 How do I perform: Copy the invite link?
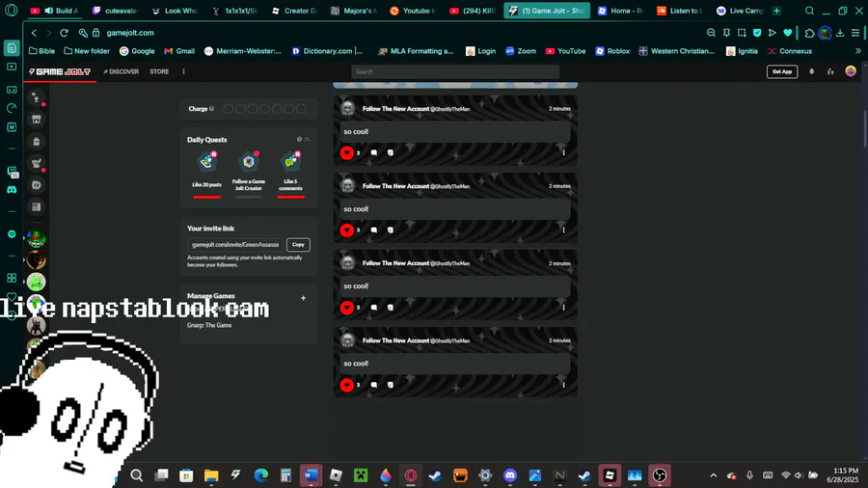tap(298, 245)
